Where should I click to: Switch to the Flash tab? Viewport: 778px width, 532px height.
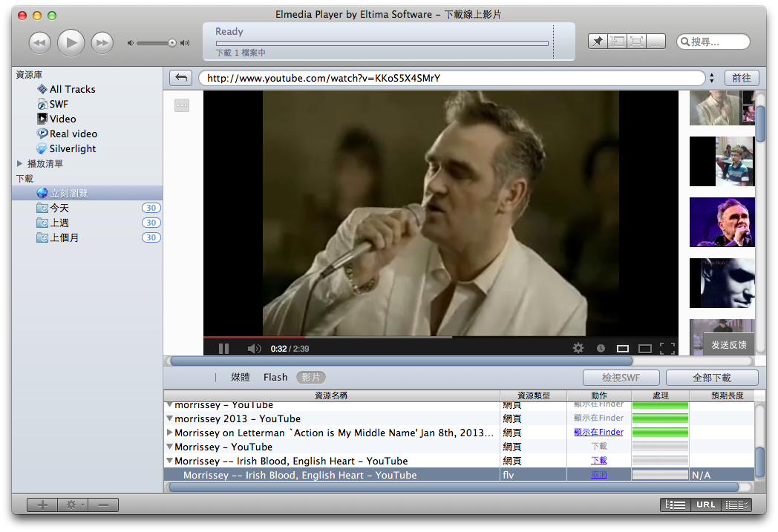coord(275,378)
